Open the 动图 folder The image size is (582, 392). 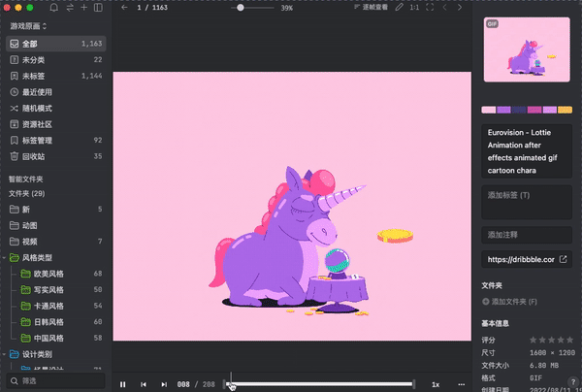(56, 225)
